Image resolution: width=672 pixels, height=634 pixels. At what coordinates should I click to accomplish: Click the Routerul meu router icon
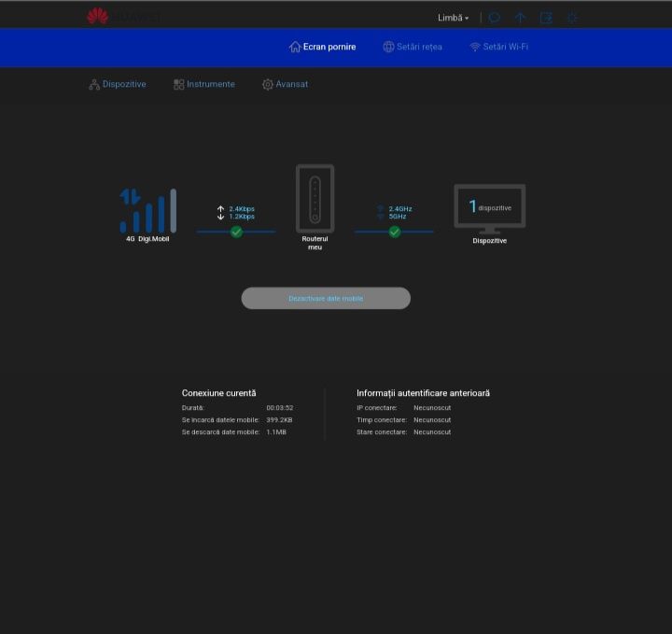pos(315,199)
